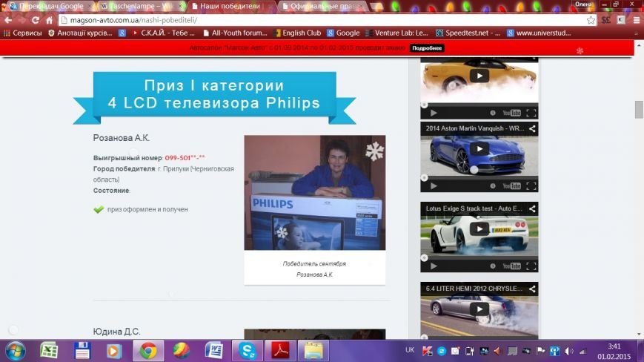Fullscreen the yellow car video
Viewport: 644px width, 362px height.
(x=531, y=113)
